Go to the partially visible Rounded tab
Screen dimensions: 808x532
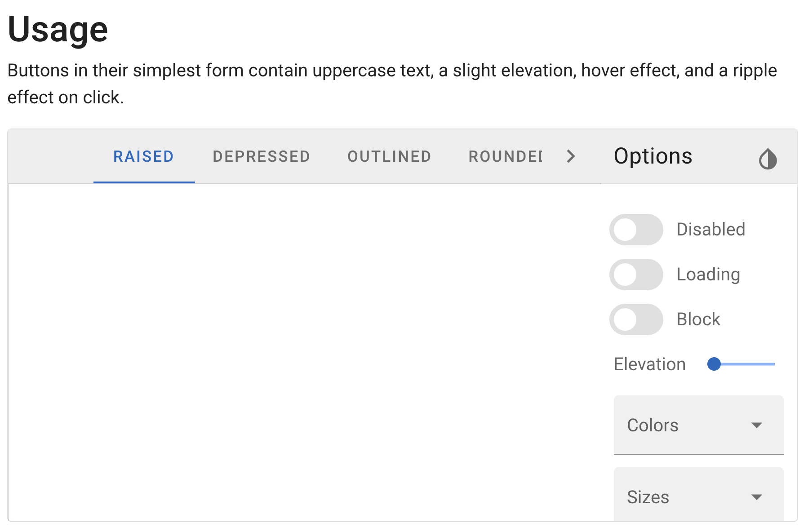tap(505, 156)
